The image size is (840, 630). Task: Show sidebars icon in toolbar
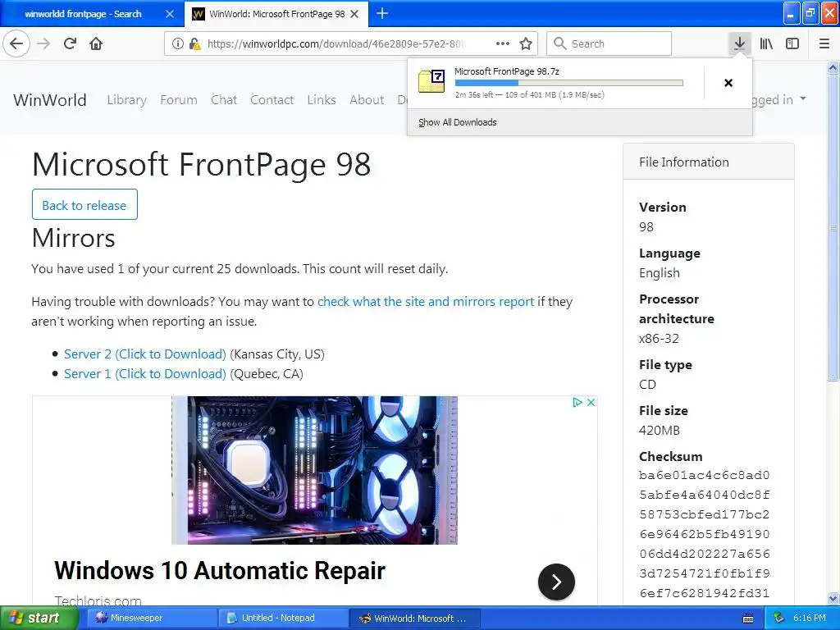coord(792,43)
